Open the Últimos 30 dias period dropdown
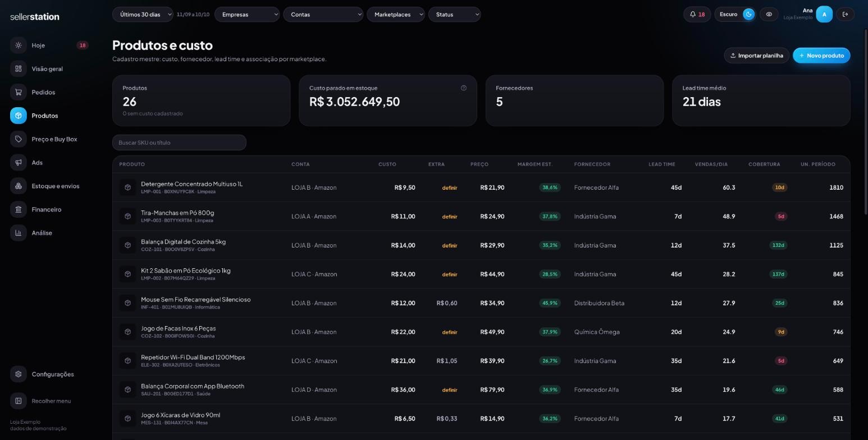This screenshot has height=440, width=868. pos(143,15)
